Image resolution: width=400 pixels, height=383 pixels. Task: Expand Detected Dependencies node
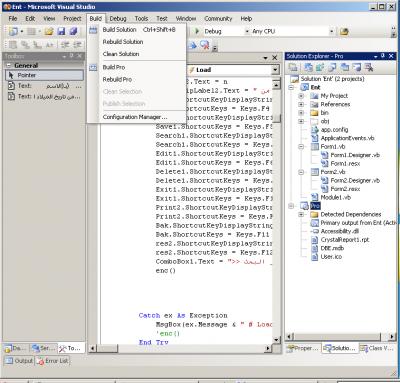point(301,214)
